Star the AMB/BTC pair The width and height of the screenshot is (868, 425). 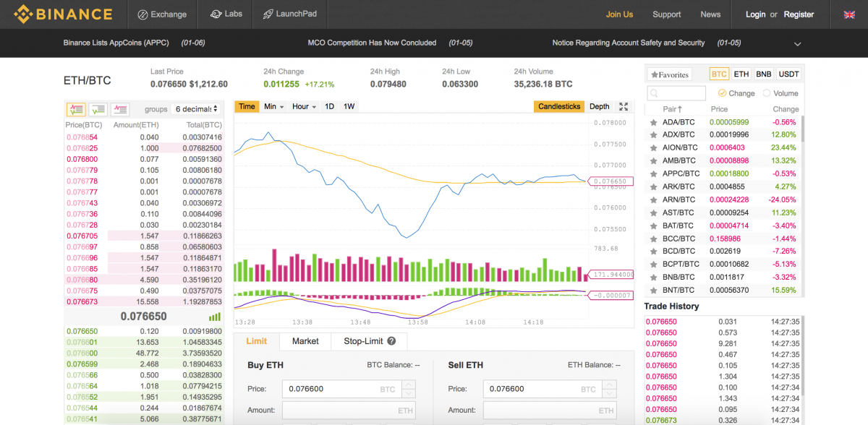coord(653,161)
